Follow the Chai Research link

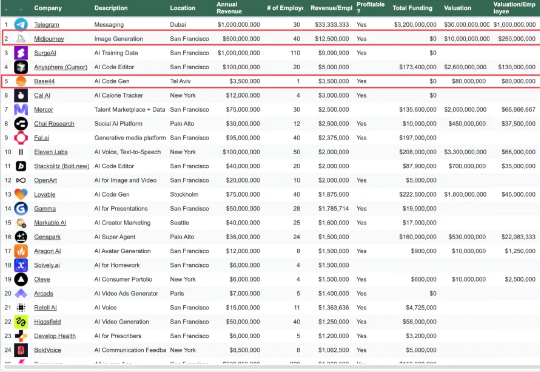pos(54,124)
